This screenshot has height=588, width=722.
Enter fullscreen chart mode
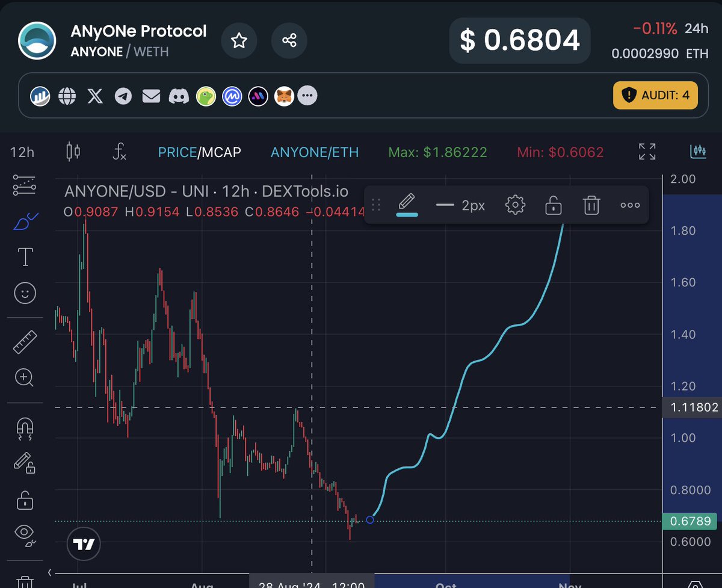coord(647,152)
